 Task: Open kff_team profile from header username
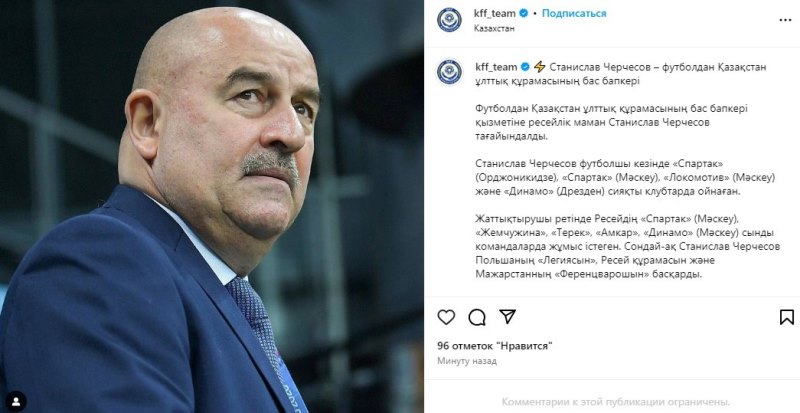[x=495, y=13]
